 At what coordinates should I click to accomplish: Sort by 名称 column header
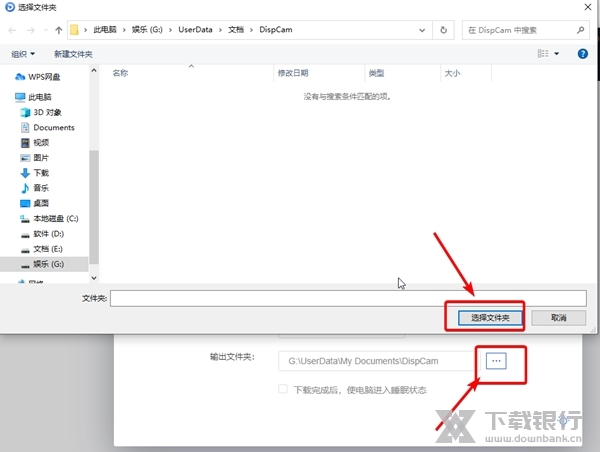point(120,73)
